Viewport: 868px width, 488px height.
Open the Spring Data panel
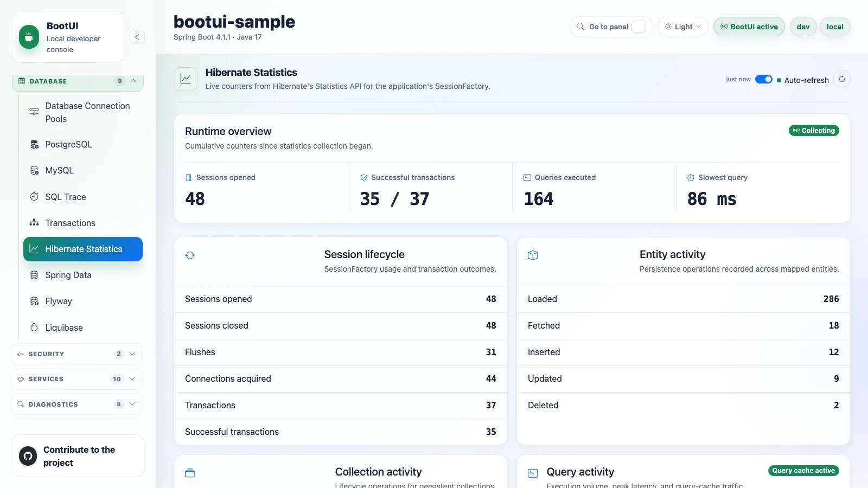pyautogui.click(x=82, y=275)
